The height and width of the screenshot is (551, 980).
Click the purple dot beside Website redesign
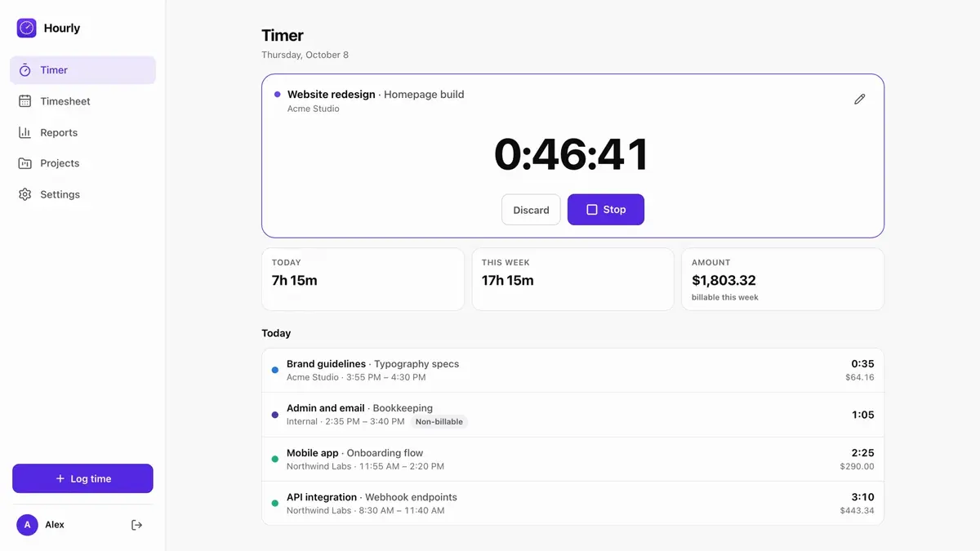[x=278, y=95]
